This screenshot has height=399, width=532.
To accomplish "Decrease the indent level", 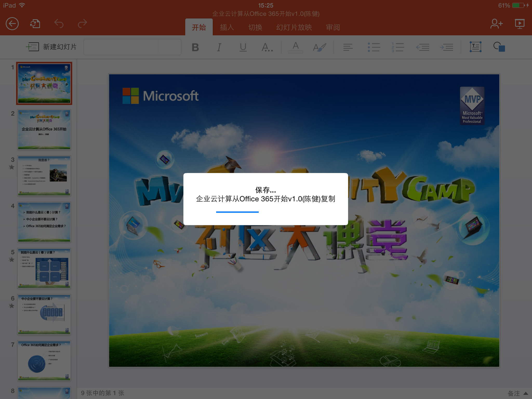I will point(423,47).
